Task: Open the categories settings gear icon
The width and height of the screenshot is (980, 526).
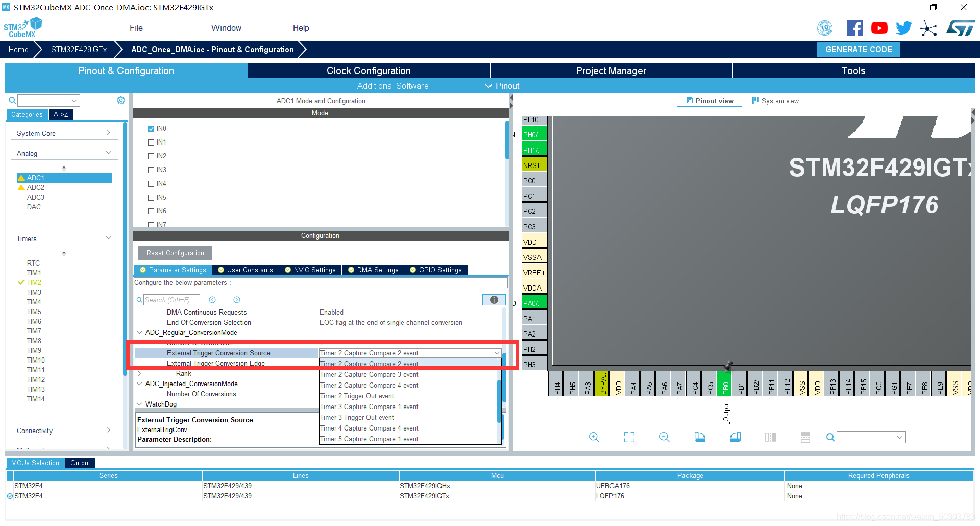Action: (x=121, y=100)
